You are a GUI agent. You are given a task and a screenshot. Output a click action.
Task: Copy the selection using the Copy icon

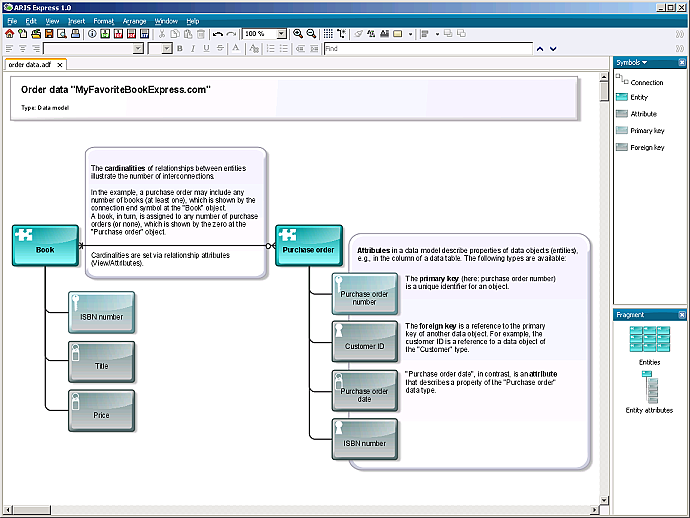175,34
